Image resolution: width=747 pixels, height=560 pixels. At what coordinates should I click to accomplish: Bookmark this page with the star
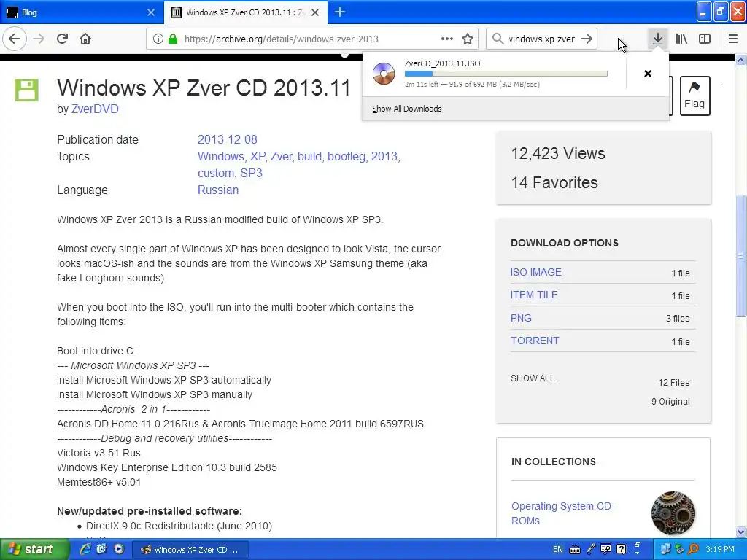pyautogui.click(x=468, y=39)
